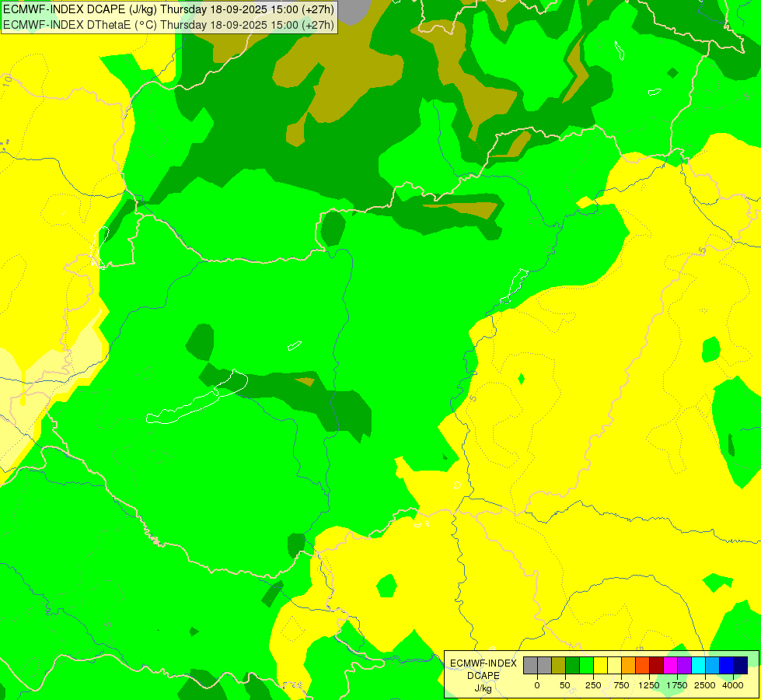Click the 'ECMWF-INDEX DCAPE (J/kg)' header line

(x=169, y=9)
